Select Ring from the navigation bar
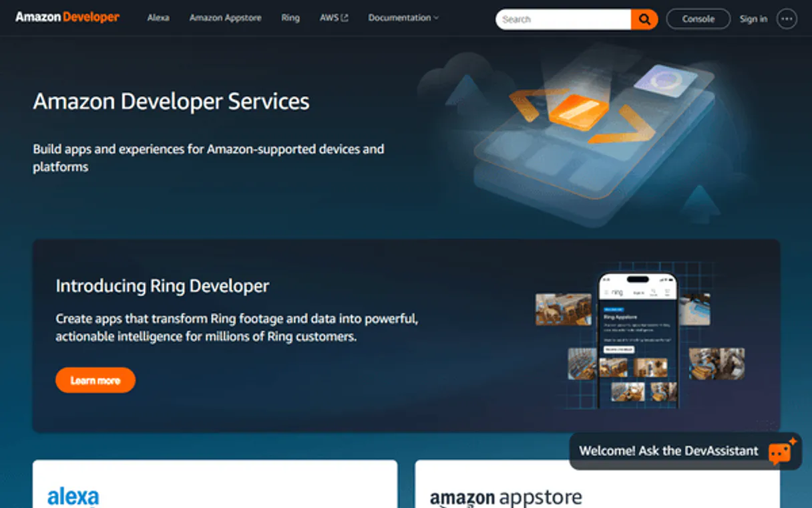812x508 pixels. (290, 18)
